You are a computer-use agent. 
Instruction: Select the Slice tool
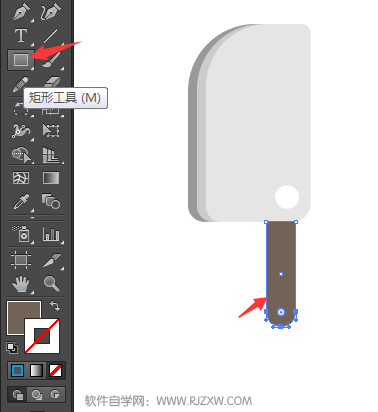[x=52, y=260]
